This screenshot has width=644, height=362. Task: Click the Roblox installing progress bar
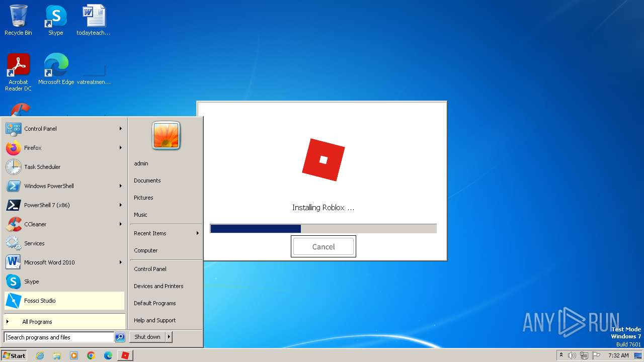point(324,229)
